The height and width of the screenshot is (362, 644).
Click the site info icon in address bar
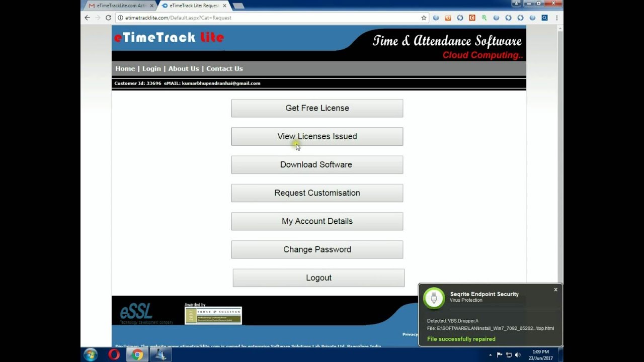click(120, 18)
